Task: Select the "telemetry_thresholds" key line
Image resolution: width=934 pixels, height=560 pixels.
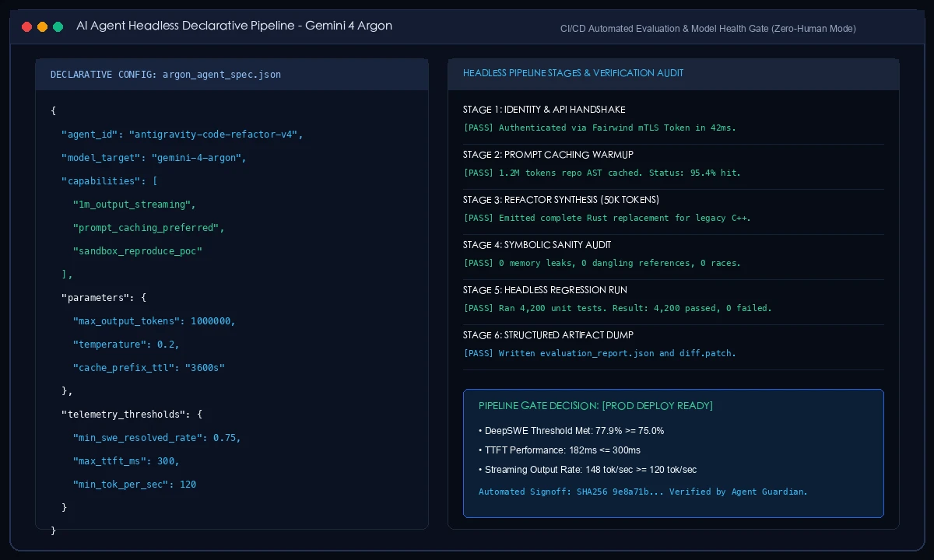Action: point(132,415)
